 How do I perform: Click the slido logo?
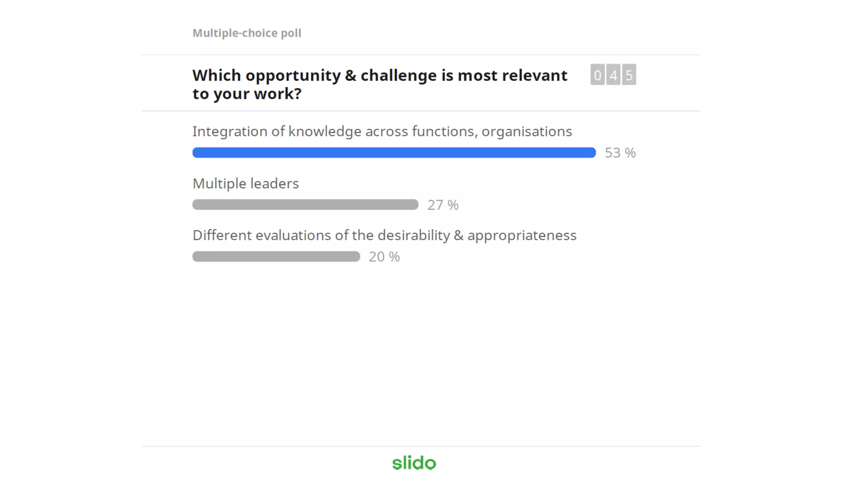coord(414,463)
